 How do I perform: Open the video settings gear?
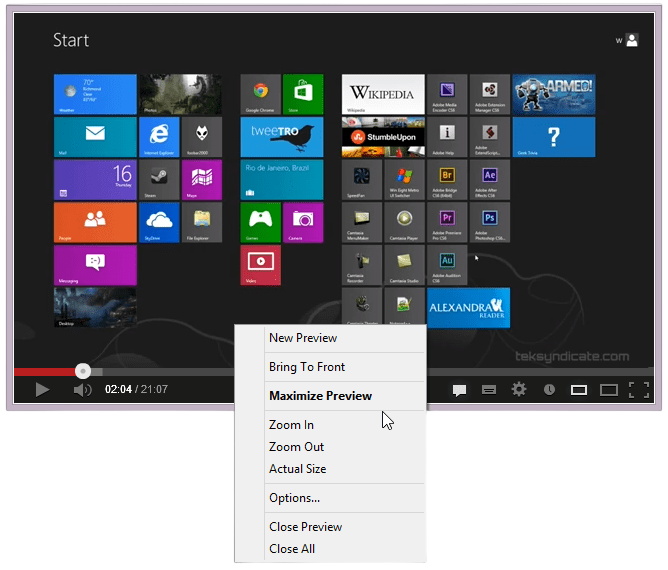(518, 390)
